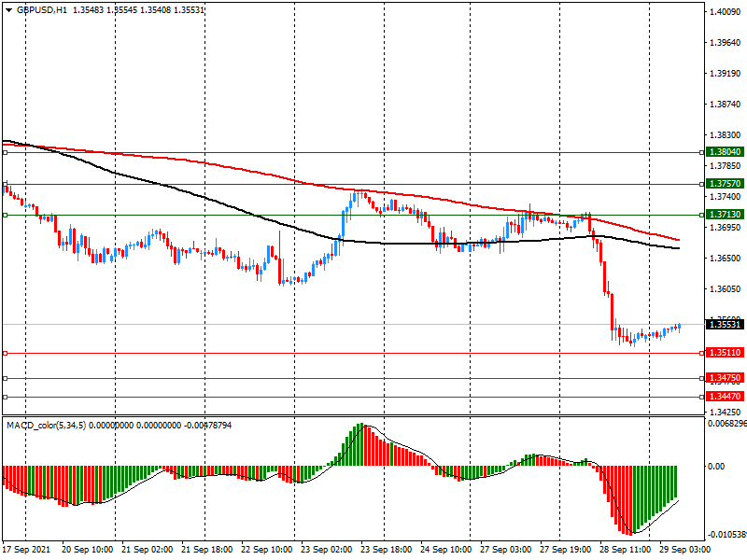
Task: Click the 1.37850 price scale value
Action: coord(726,166)
